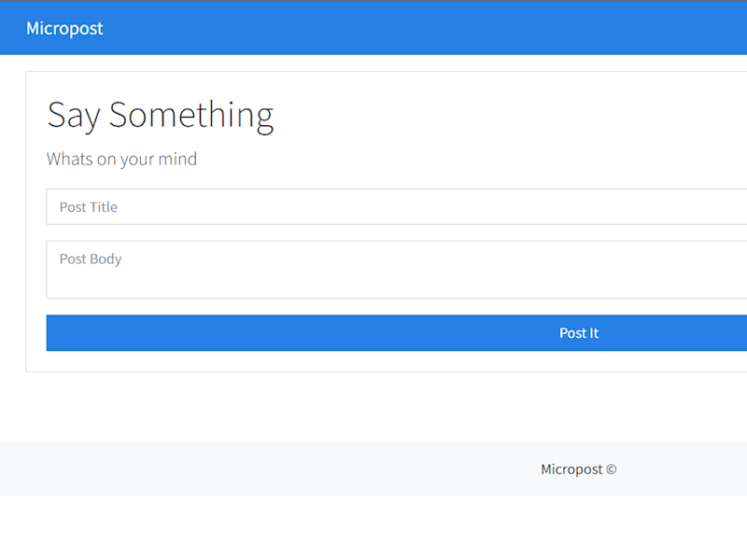Focus the Post Body text area
747x560 pixels.
pos(396,270)
